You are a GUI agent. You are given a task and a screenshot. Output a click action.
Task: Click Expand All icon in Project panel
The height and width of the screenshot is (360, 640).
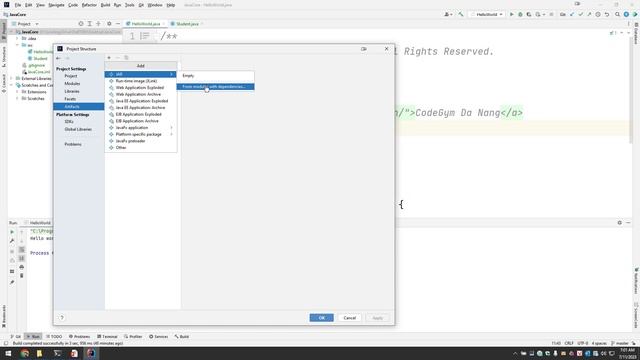click(89, 24)
